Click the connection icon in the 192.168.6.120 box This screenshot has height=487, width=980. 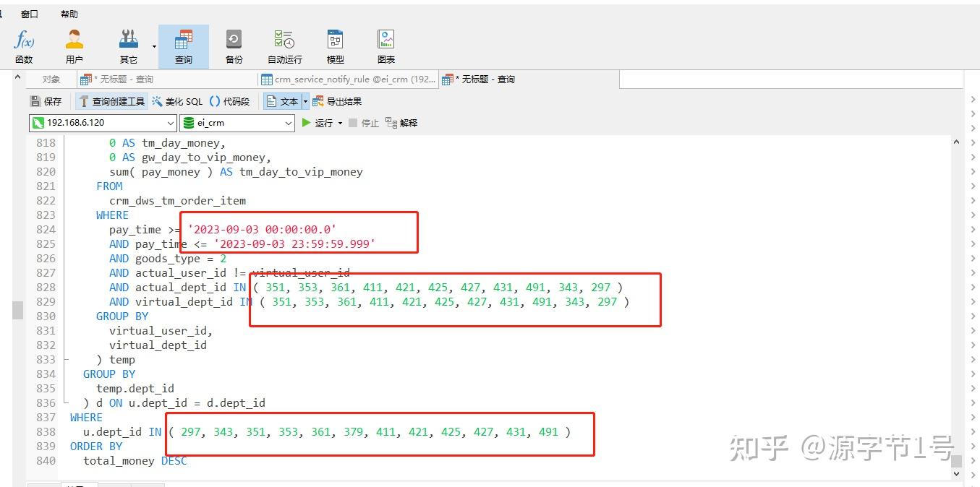(38, 123)
